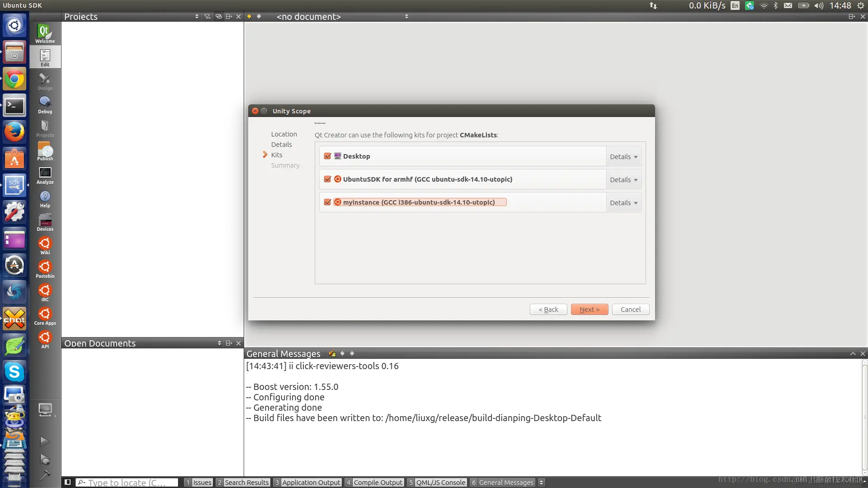Open the Compile Output pane tab
The width and height of the screenshot is (868, 488).
click(377, 483)
